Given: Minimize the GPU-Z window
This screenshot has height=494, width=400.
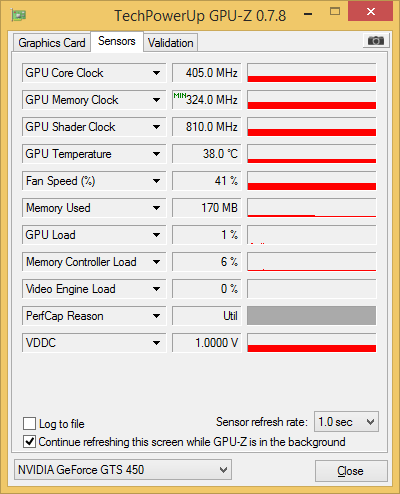Looking at the screenshot, I should coord(308,14).
